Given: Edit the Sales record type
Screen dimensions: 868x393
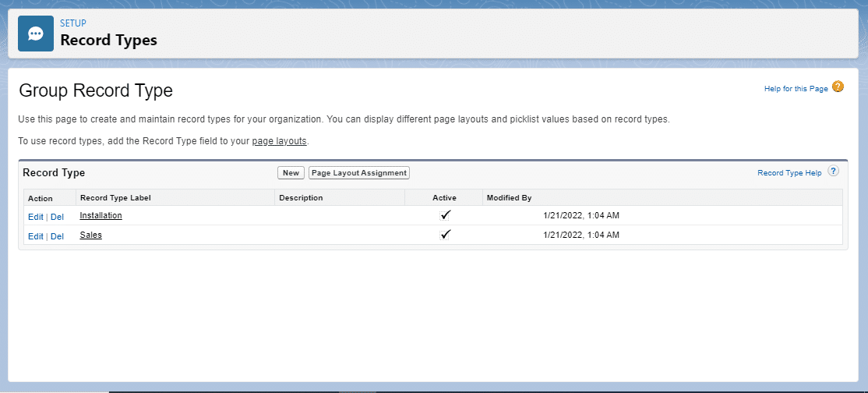Looking at the screenshot, I should (x=35, y=236).
